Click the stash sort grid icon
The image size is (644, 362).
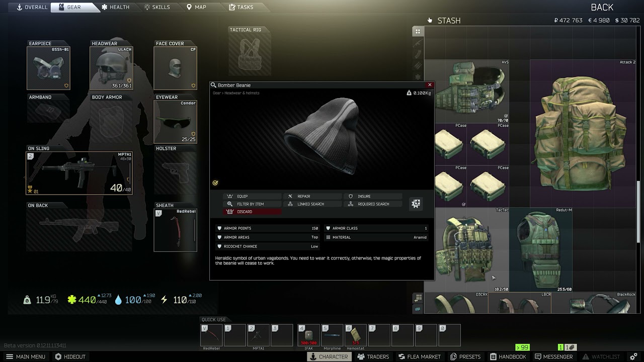418,298
